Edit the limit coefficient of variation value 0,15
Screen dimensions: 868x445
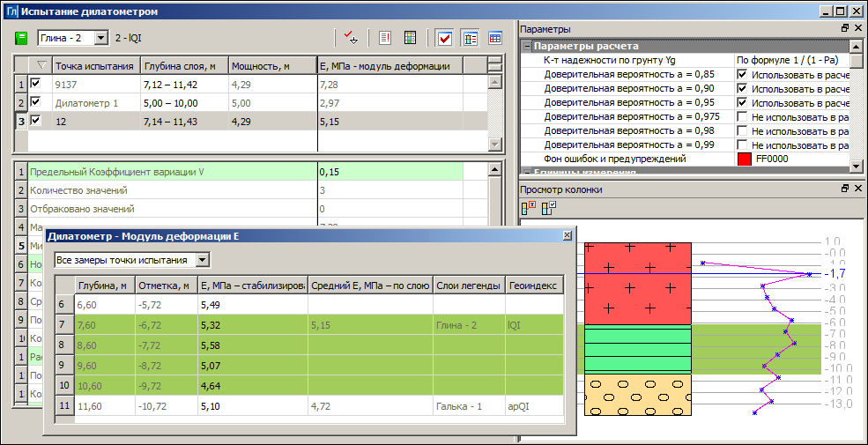(390, 172)
